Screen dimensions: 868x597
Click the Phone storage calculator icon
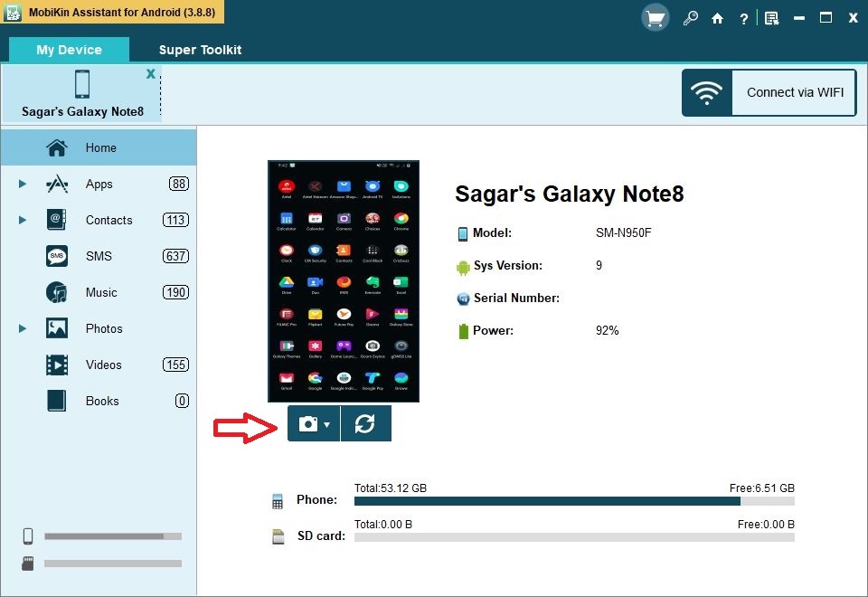(x=278, y=501)
